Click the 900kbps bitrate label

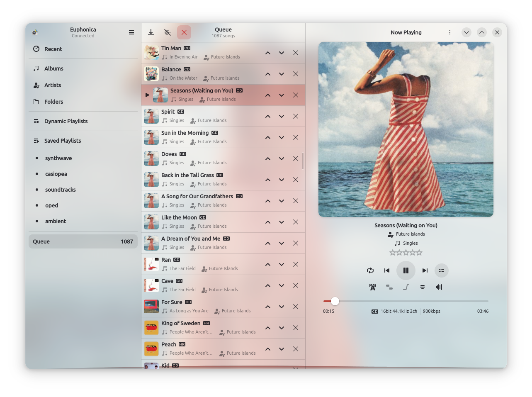(432, 311)
